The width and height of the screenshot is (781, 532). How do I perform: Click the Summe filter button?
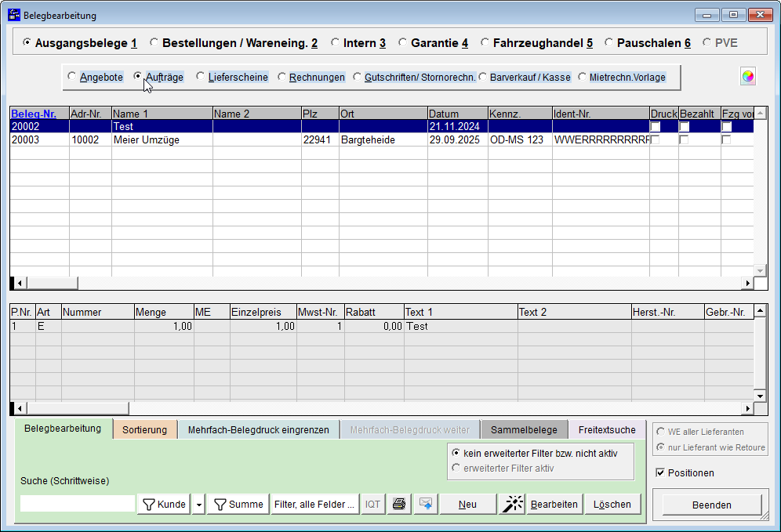coord(238,504)
